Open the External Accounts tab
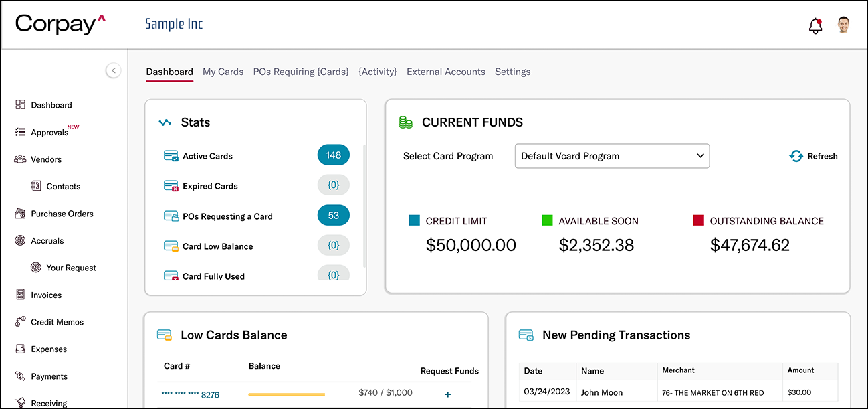The width and height of the screenshot is (868, 409). coord(445,72)
